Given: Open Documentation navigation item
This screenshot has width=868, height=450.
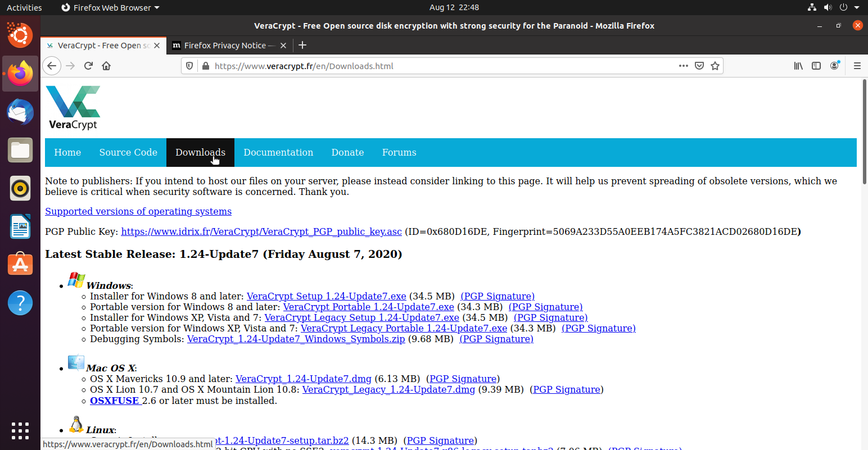Looking at the screenshot, I should coord(278,152).
